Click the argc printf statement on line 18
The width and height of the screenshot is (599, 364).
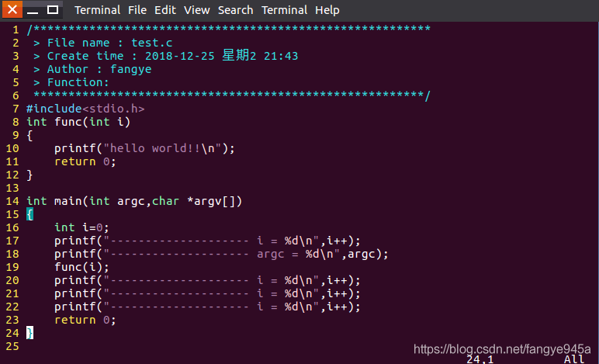pos(221,254)
